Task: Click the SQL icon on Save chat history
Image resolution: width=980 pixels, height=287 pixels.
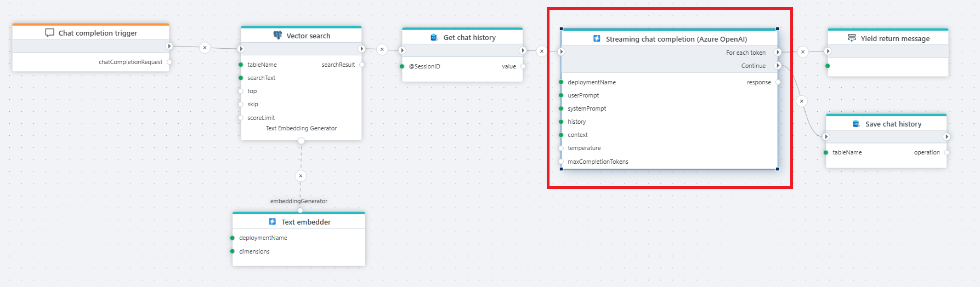Action: [856, 124]
